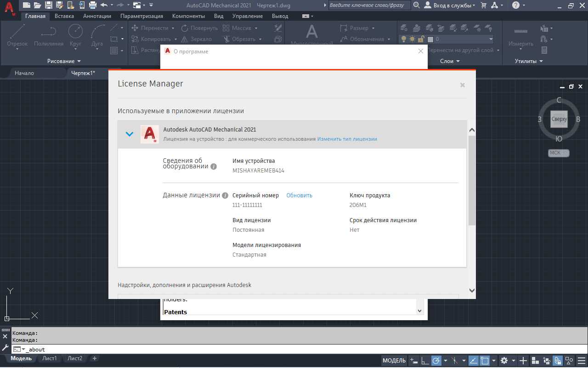
Task: Select the Отрезок line tool
Action: pos(17,37)
